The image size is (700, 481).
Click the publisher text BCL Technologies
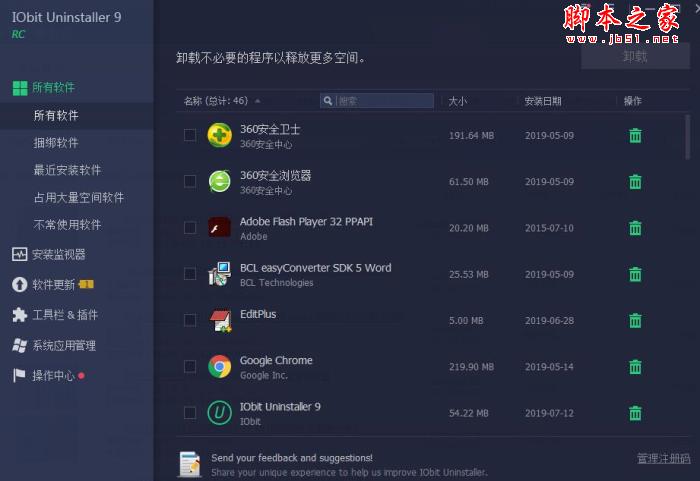[x=276, y=283]
